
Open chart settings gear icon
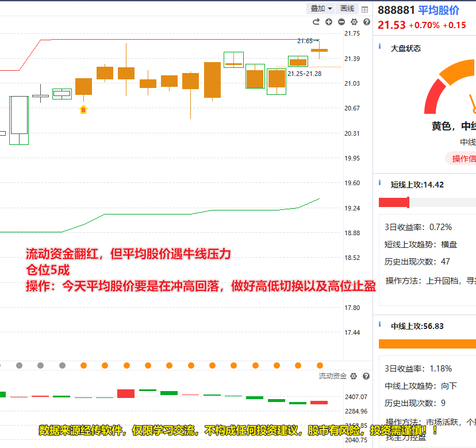[354, 22]
